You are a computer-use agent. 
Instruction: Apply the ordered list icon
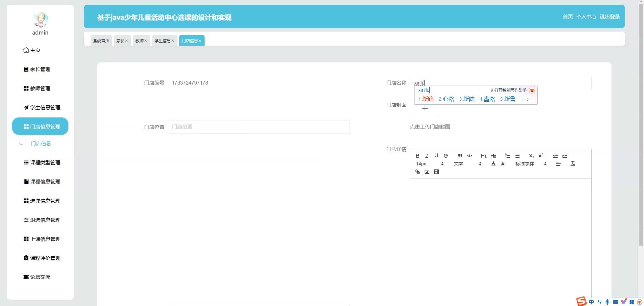tap(507, 156)
